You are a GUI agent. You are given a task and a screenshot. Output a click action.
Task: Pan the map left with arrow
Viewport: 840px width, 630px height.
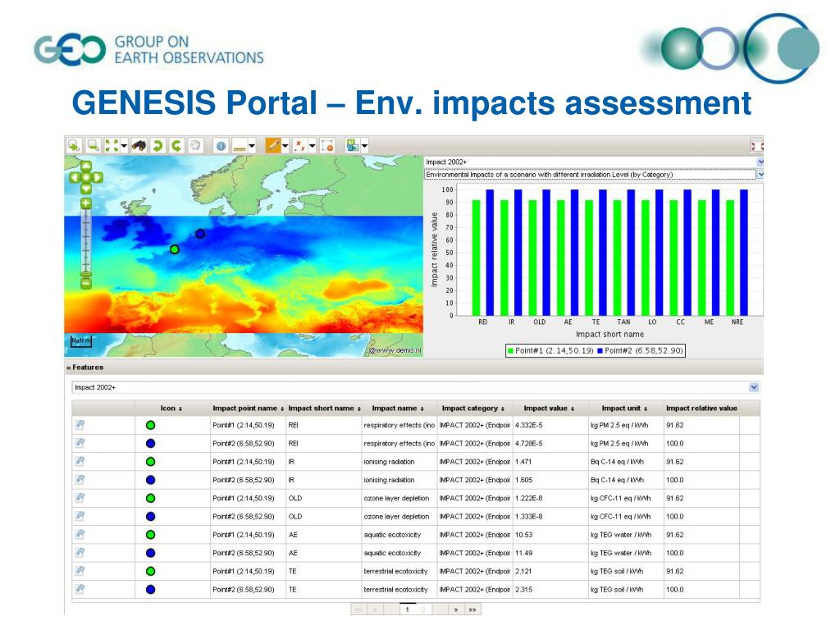(x=75, y=177)
